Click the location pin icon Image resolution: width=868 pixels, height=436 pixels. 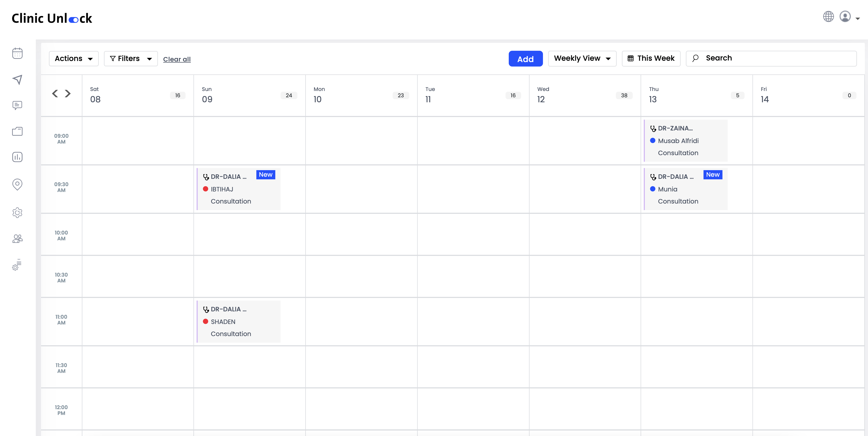[x=17, y=184]
